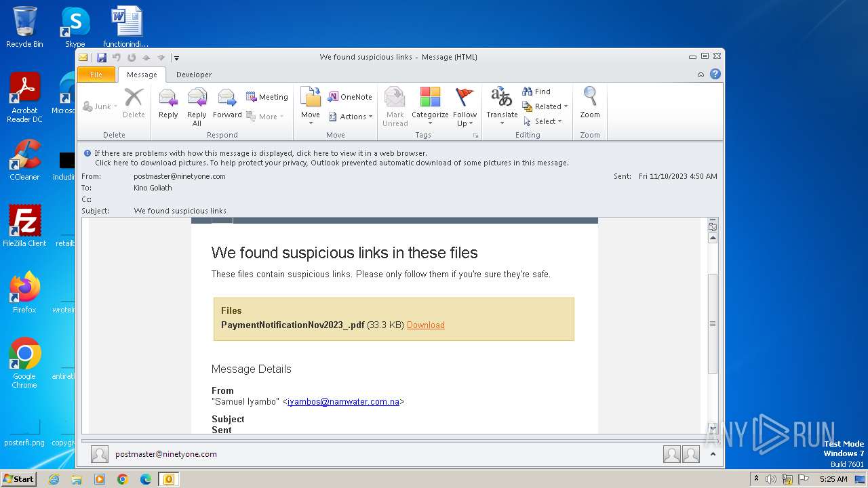The image size is (868, 488).
Task: Open Tags group dialog launcher
Action: pyautogui.click(x=476, y=136)
